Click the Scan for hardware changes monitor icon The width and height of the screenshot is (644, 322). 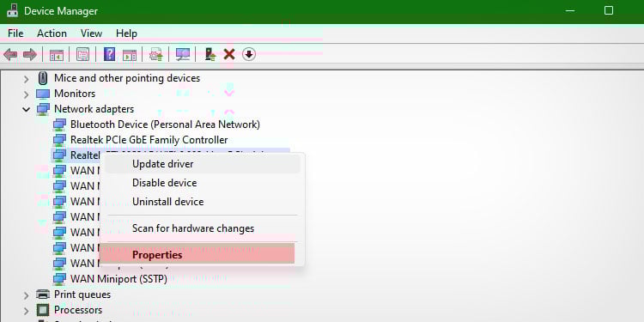coord(182,54)
